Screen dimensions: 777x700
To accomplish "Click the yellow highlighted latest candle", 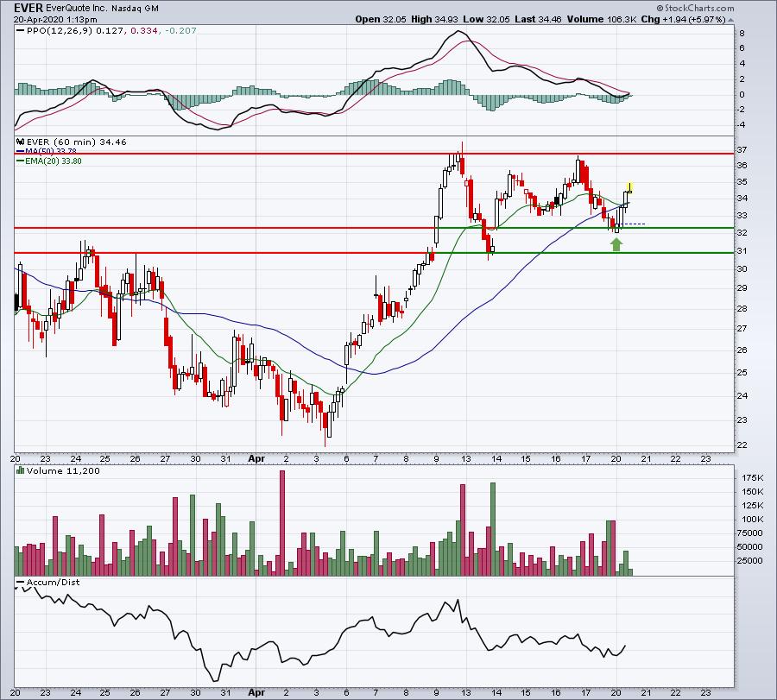I will coord(630,187).
